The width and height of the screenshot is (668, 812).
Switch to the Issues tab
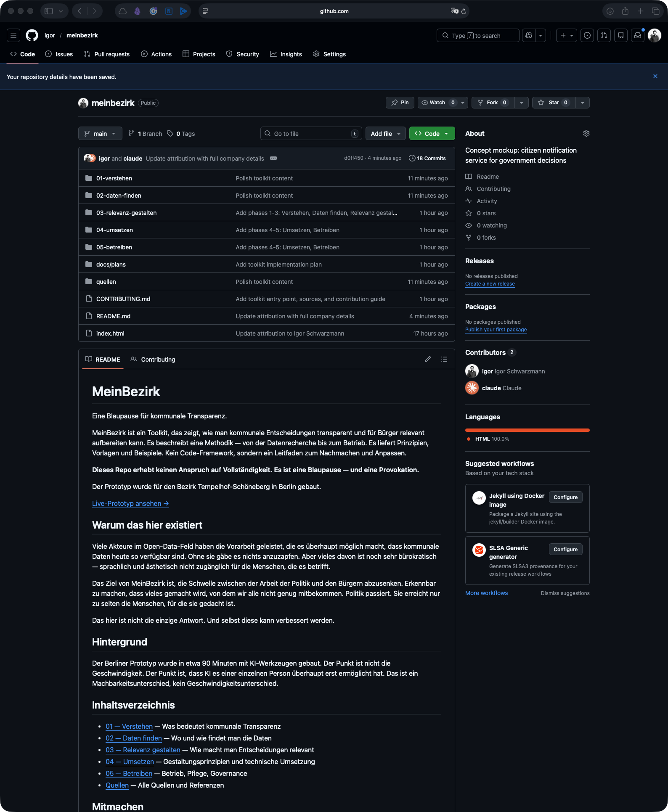coord(59,54)
